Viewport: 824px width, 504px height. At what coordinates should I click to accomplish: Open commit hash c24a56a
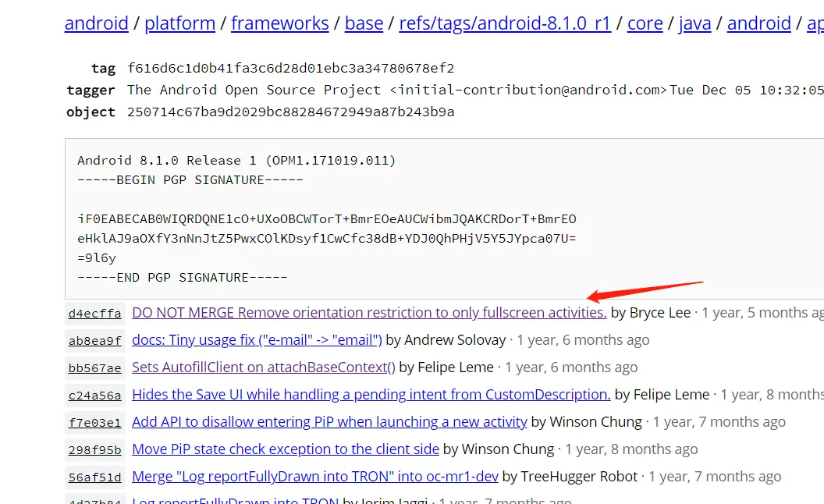point(94,396)
